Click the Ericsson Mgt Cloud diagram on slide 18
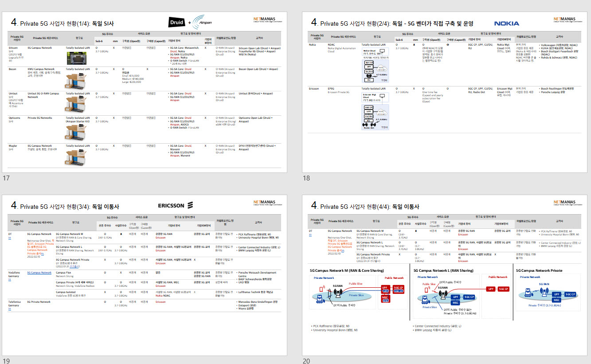Screen dimensions: 591x364 375,111
